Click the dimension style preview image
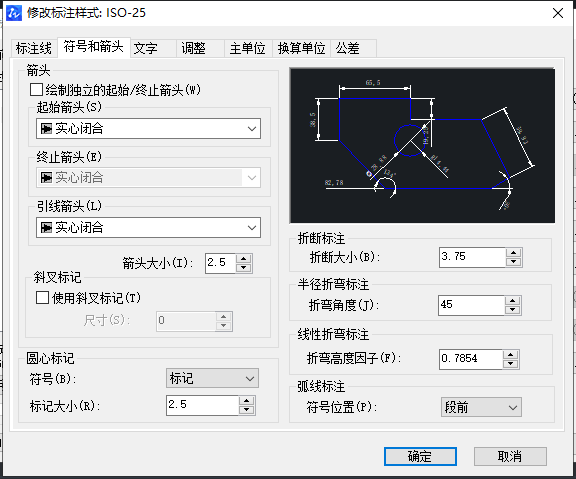 click(422, 145)
